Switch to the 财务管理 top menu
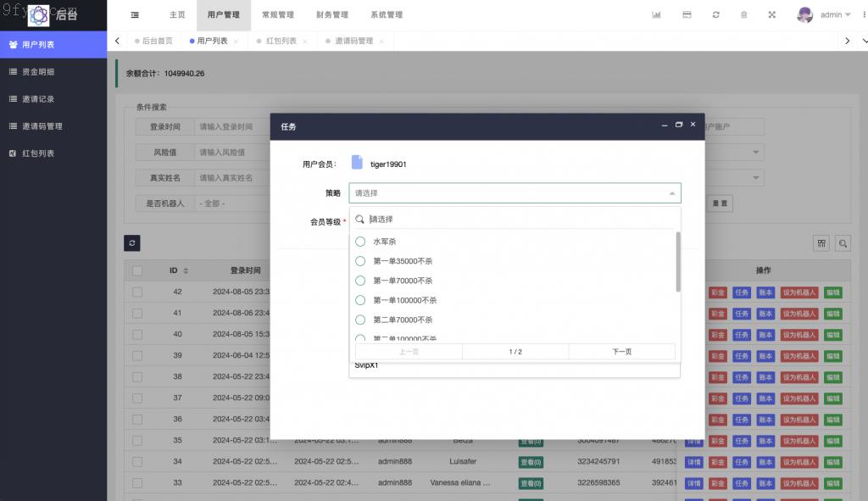This screenshot has height=501, width=868. pyautogui.click(x=331, y=15)
